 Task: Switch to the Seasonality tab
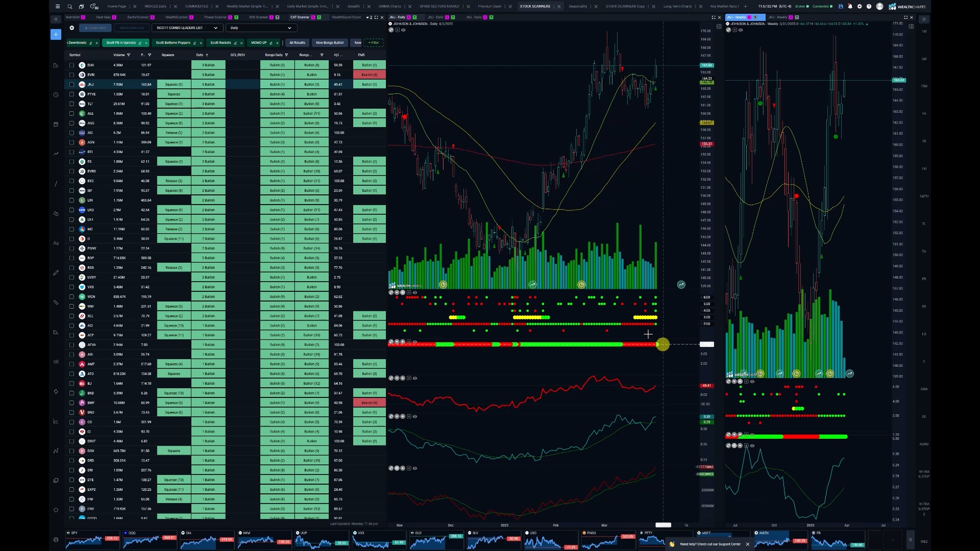578,7
